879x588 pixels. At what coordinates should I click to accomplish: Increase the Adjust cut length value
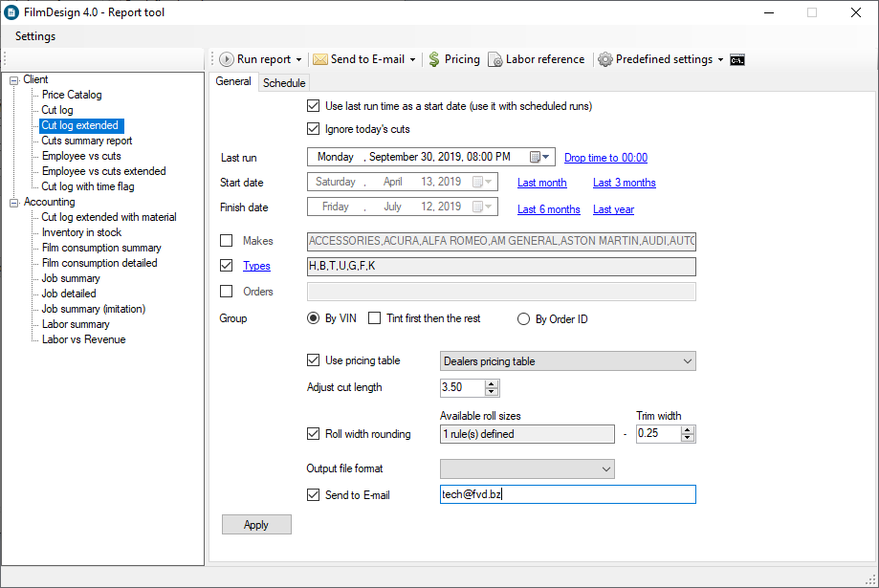click(x=493, y=383)
